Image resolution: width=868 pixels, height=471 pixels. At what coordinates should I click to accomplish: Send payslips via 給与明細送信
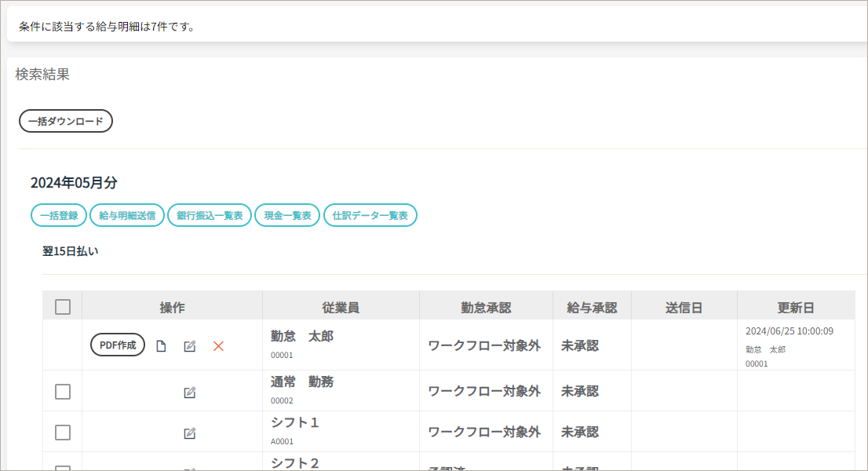[x=127, y=215]
